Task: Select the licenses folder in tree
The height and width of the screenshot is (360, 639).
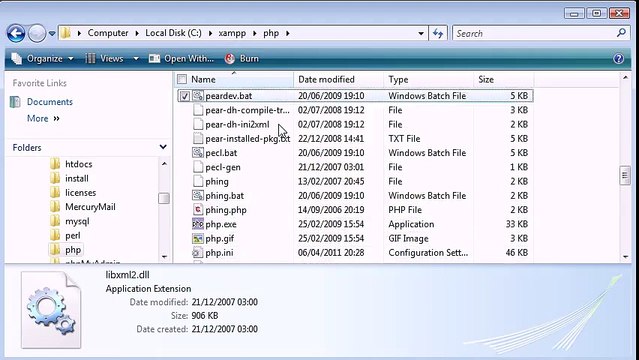Action: click(81, 192)
